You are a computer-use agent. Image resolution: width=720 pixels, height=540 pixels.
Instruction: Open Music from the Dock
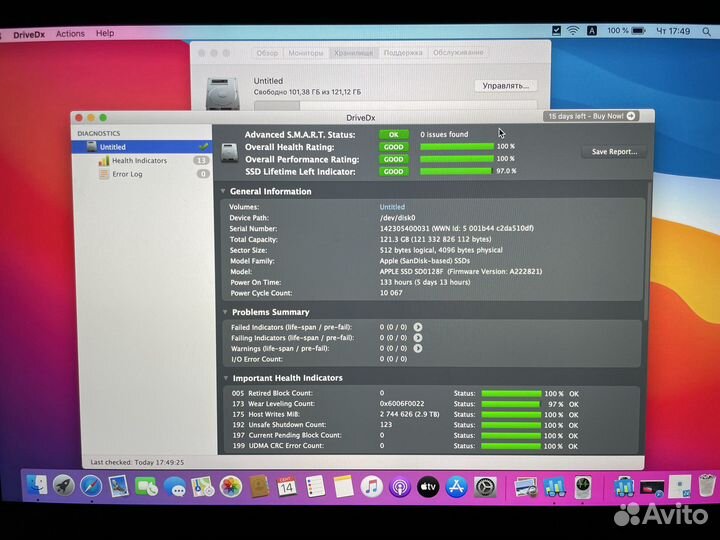point(371,487)
